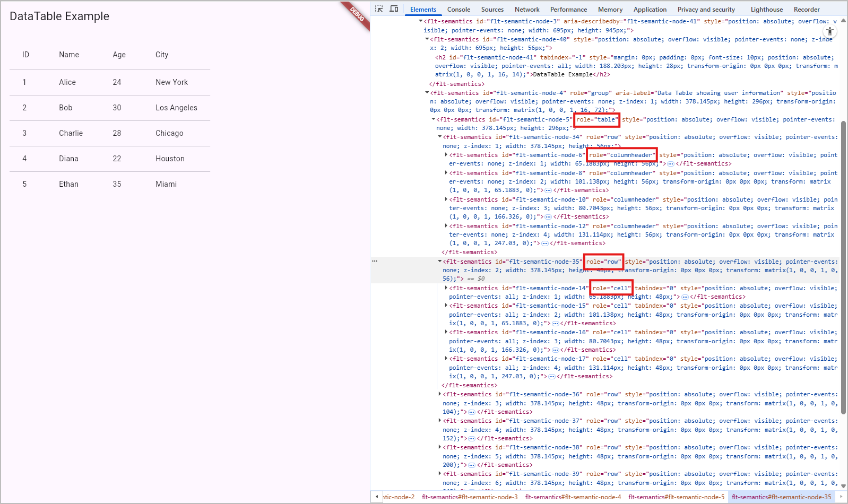848x504 pixels.
Task: Click the accessibility round icon in DevTools
Action: (830, 31)
